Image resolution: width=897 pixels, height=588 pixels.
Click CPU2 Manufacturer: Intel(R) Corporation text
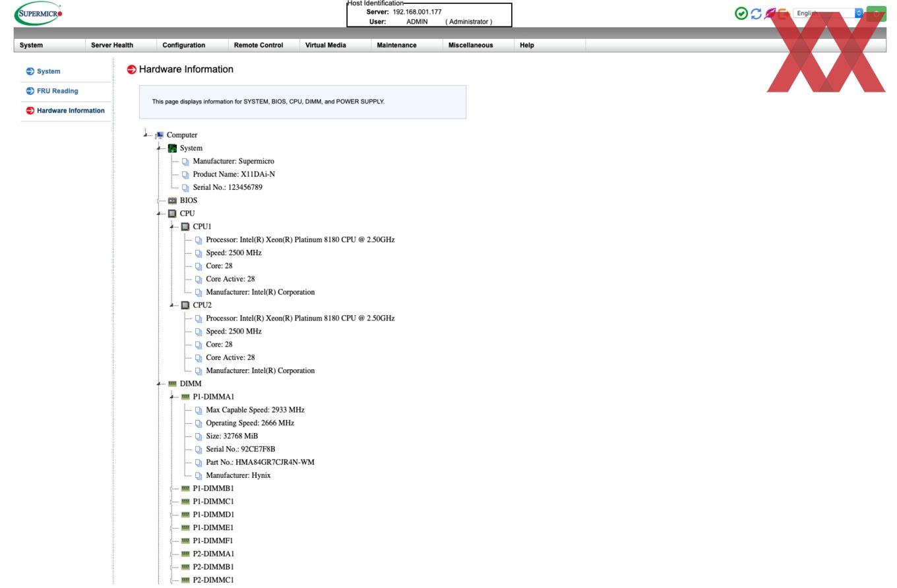click(x=261, y=371)
